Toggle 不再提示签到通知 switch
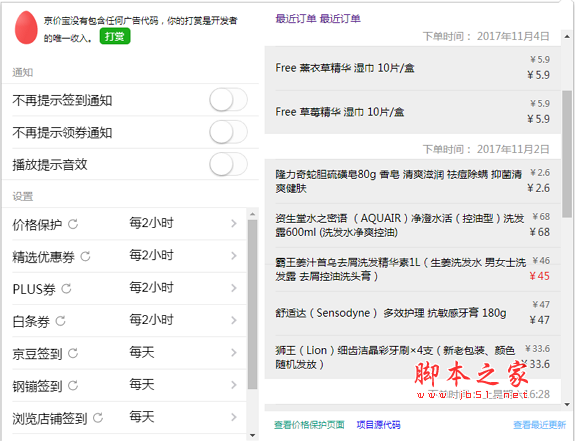 [x=228, y=100]
